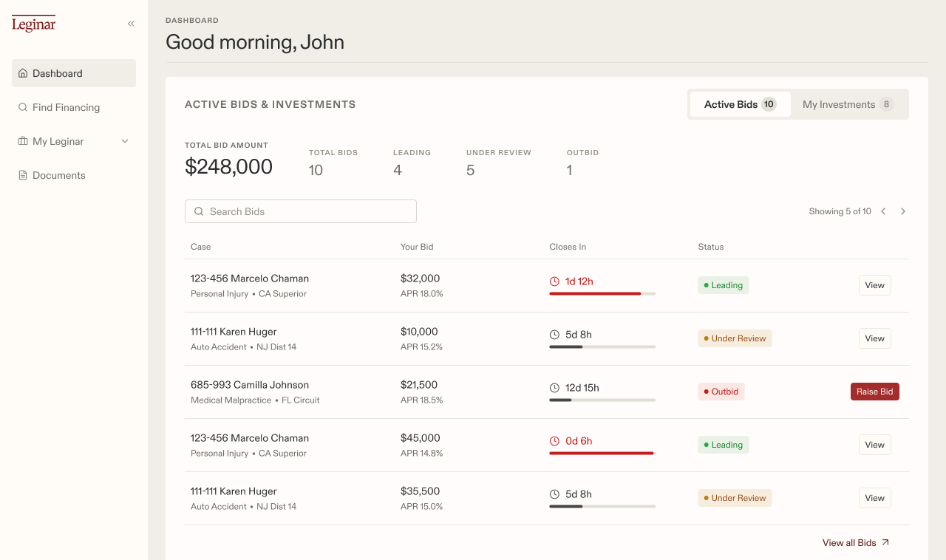Viewport: 946px width, 560px height.
Task: Click the red clock icon beside 1d 12h
Action: point(555,281)
